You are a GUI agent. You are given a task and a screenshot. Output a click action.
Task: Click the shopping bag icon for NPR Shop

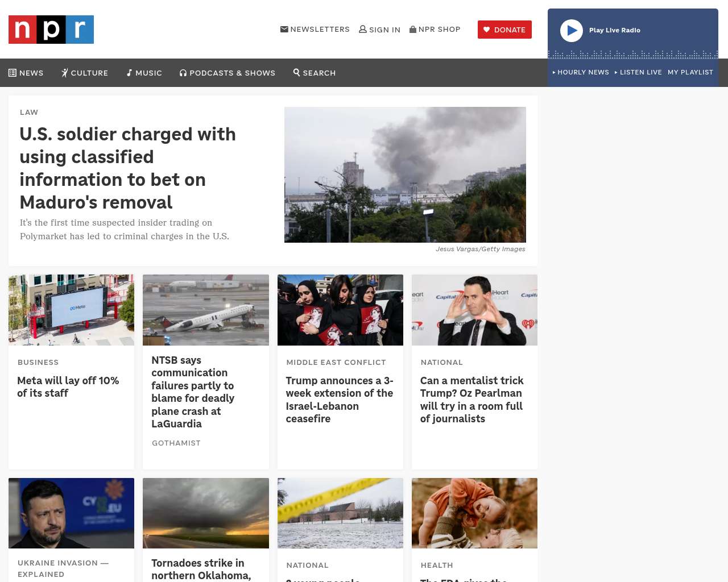coord(413,29)
